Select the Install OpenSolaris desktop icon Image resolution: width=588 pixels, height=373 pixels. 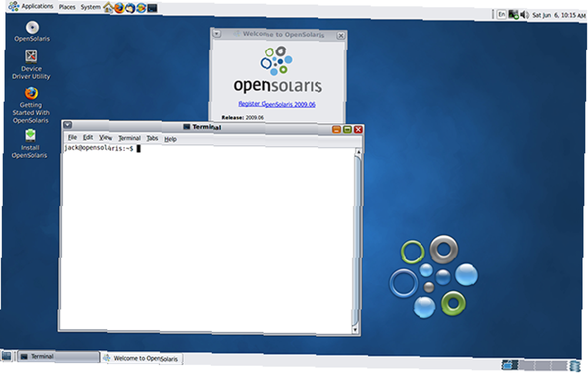pos(30,144)
